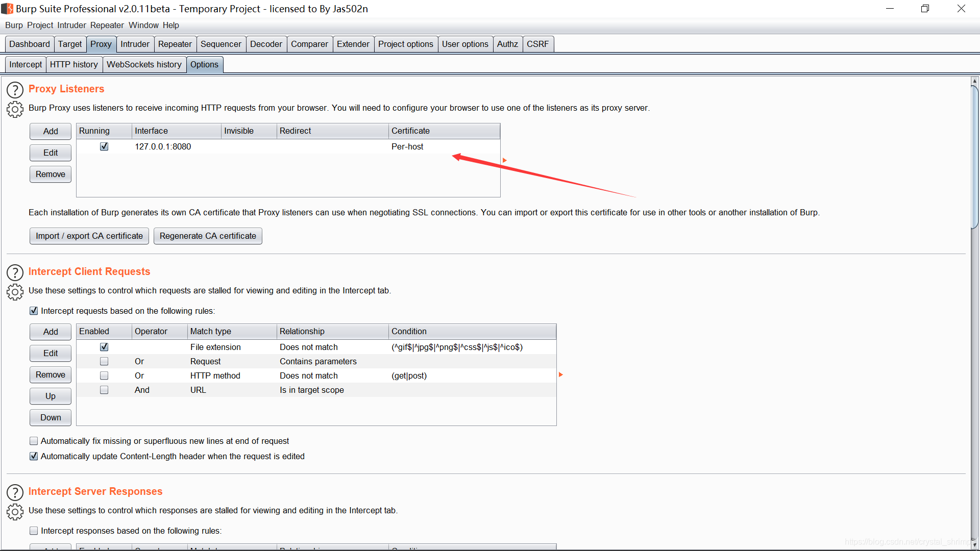
Task: Toggle Intercept requests based on rules
Action: point(34,311)
